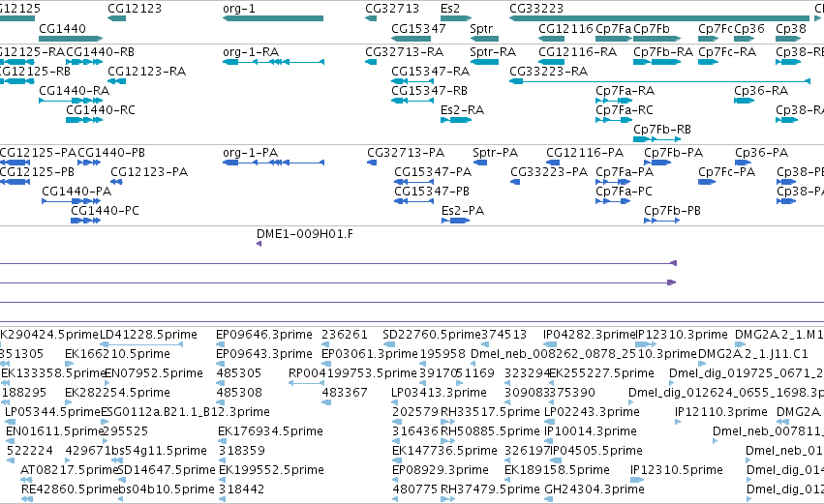The image size is (824, 504).
Task: Click the Cp7Fb-RB transcript
Action: [662, 130]
